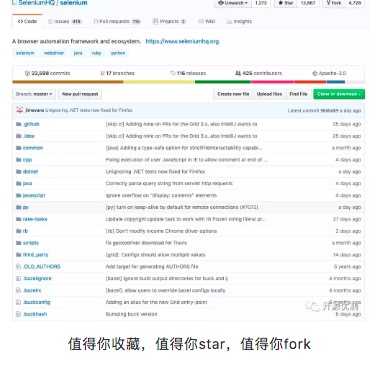Click the selenium topic tag
377x370 pixels.
[25, 53]
